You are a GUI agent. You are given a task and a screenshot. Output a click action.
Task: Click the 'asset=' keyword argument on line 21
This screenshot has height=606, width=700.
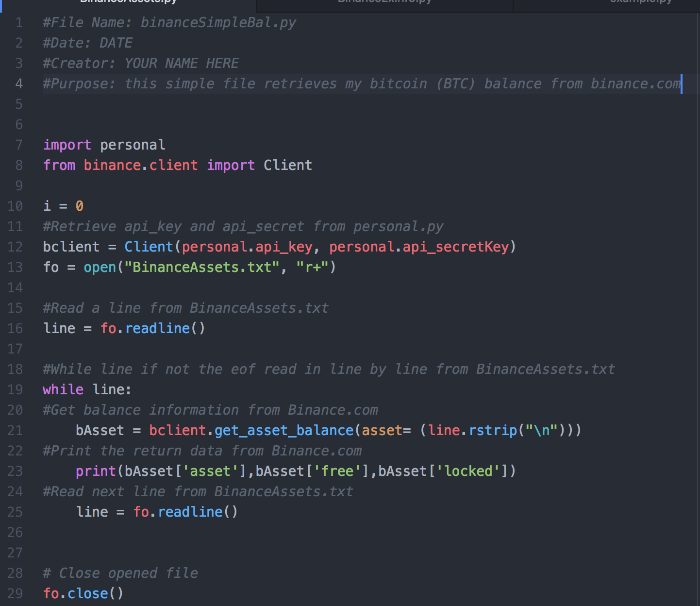pyautogui.click(x=386, y=431)
